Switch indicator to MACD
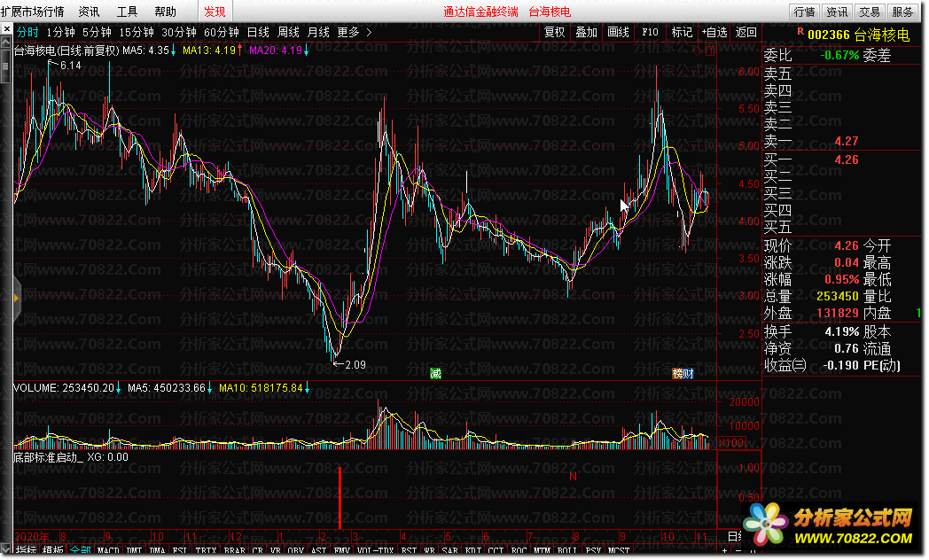 click(108, 550)
